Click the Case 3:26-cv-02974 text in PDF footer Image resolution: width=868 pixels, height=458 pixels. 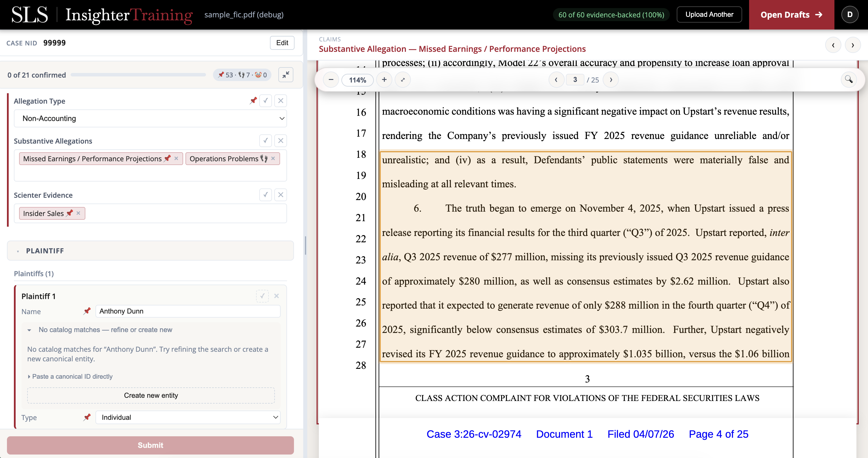coord(474,434)
